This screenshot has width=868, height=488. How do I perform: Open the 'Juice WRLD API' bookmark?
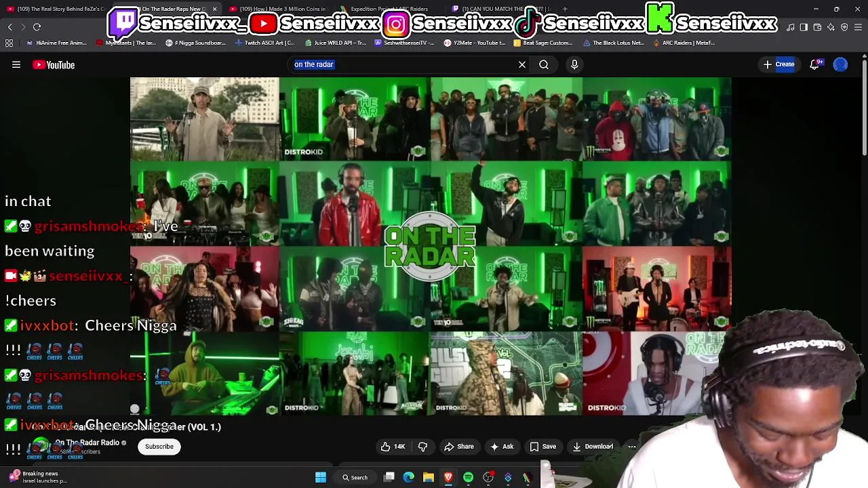click(336, 43)
